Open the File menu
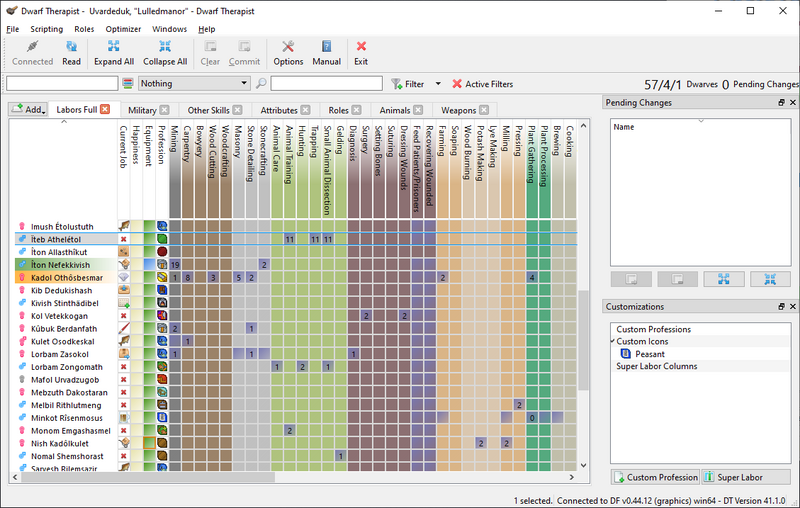Viewport: 800px width, 508px height. [x=13, y=29]
